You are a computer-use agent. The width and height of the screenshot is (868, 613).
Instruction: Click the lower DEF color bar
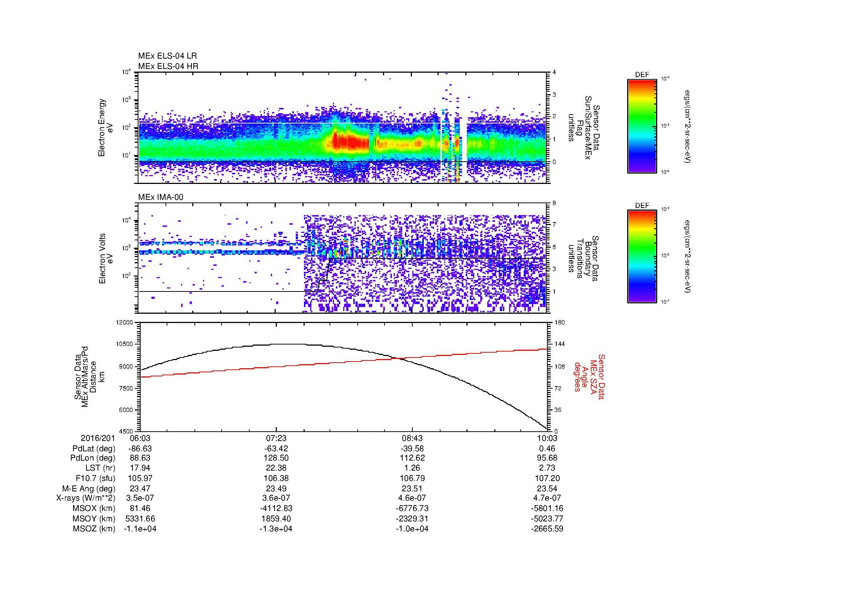click(642, 257)
